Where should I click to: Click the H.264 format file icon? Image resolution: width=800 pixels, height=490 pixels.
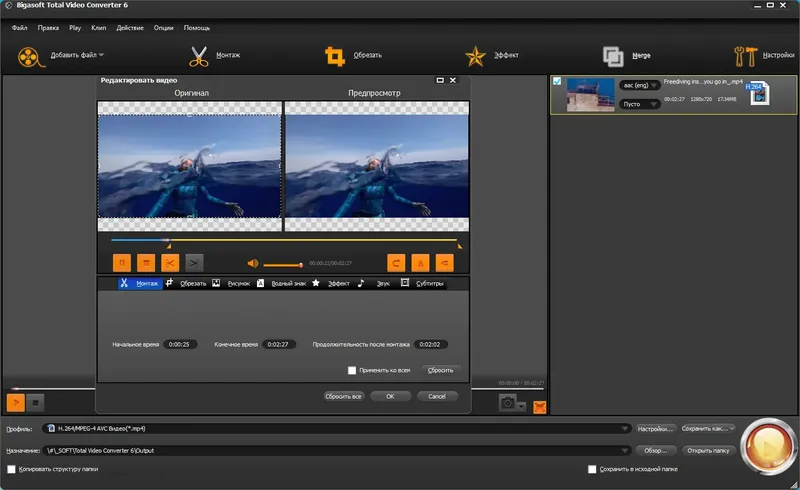pyautogui.click(x=758, y=94)
